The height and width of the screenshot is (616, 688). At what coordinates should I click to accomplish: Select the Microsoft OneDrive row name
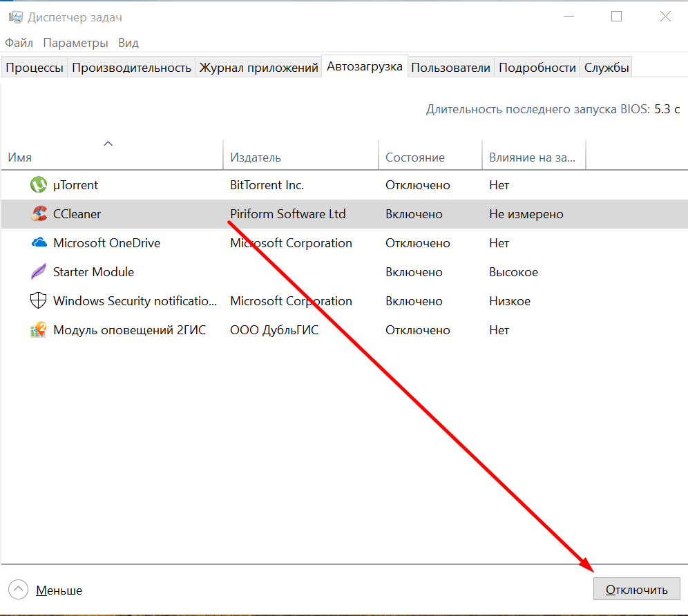(106, 242)
